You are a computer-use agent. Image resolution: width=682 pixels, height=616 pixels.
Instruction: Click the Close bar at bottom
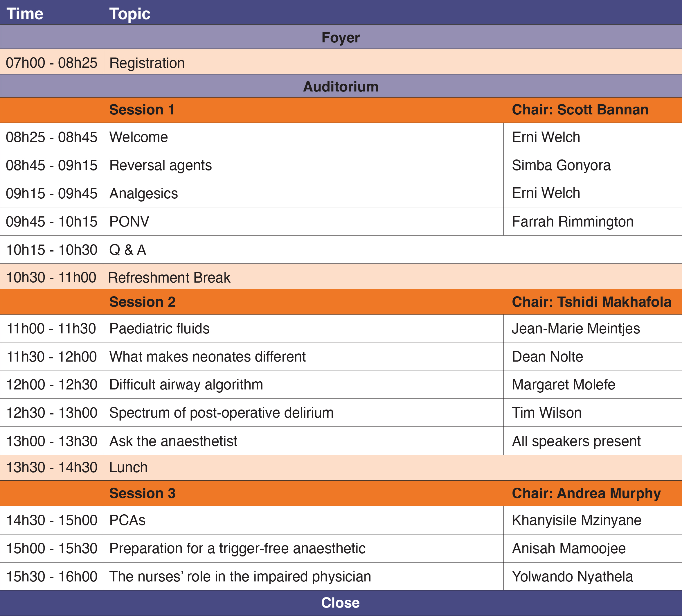340,603
